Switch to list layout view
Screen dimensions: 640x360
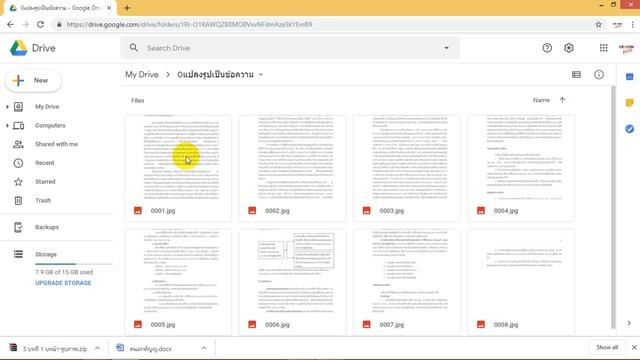pos(576,75)
